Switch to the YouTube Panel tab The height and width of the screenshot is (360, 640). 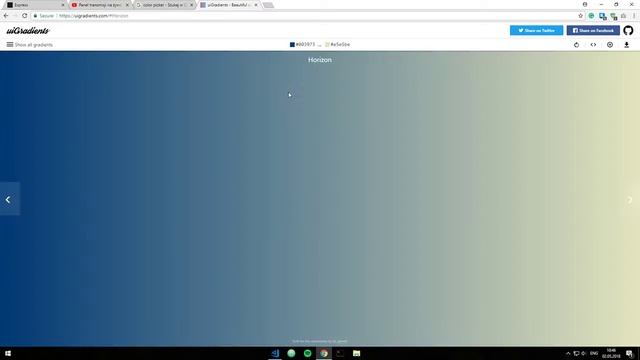pyautogui.click(x=100, y=5)
